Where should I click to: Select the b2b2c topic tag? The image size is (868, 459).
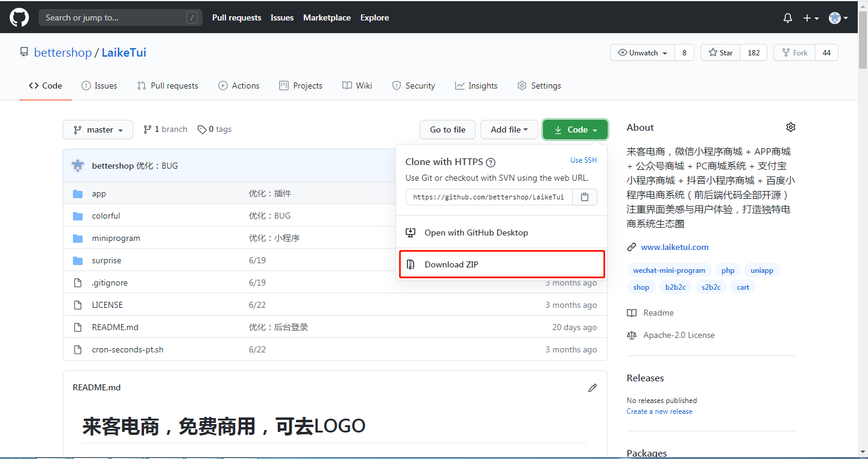(x=675, y=287)
